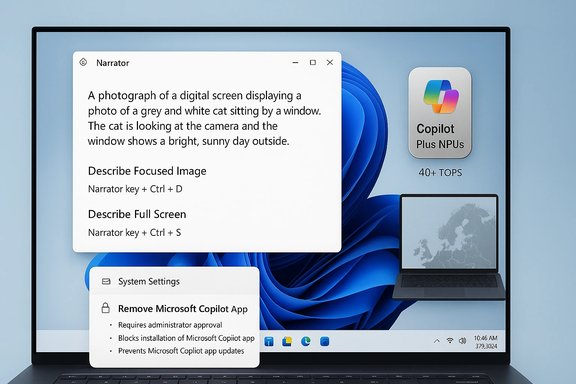Click 'Blocks installation of Microsoft Copilot app' bullet

click(186, 338)
